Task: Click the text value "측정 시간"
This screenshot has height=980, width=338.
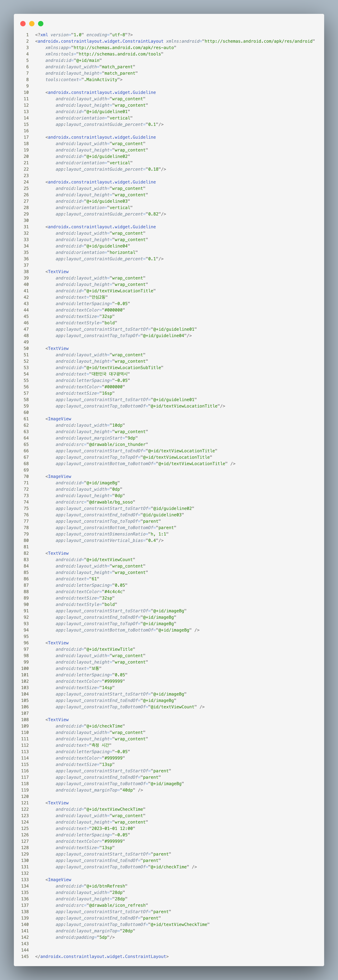Action: [100, 745]
